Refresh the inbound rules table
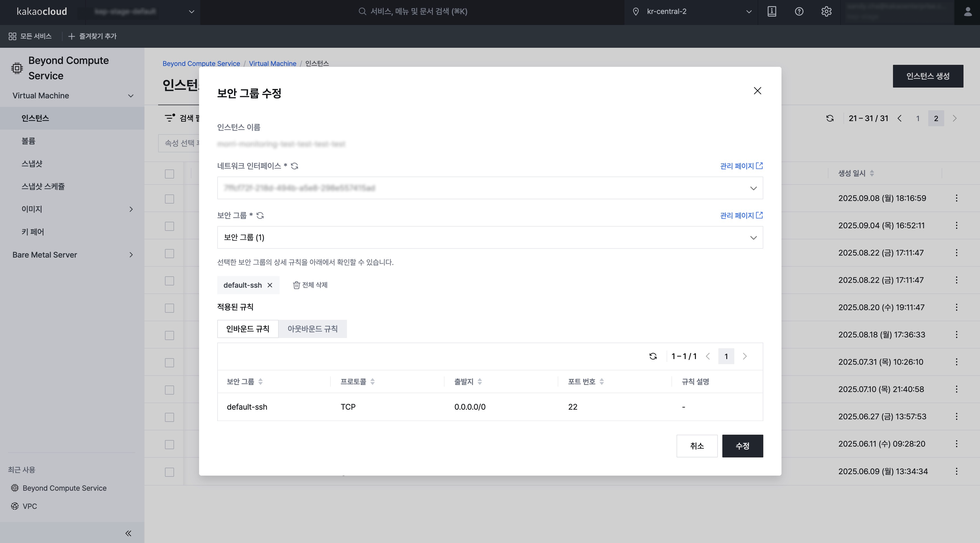The image size is (980, 543). pos(653,356)
